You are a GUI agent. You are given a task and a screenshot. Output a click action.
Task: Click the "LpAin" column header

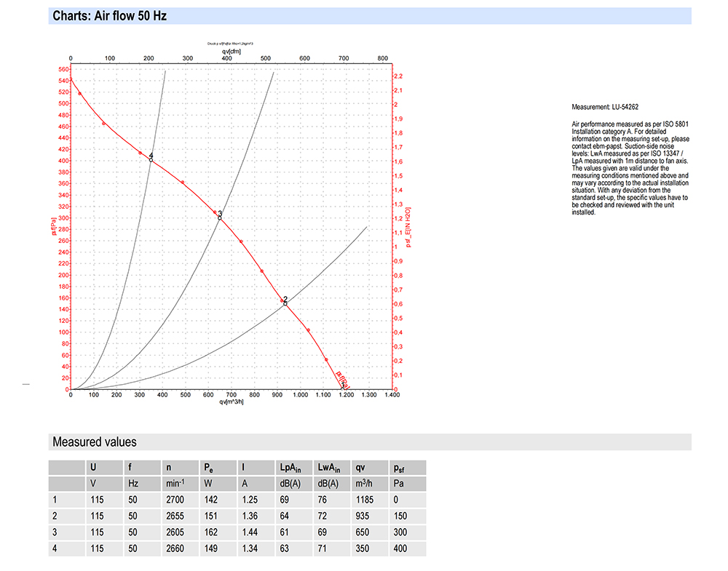pyautogui.click(x=290, y=468)
